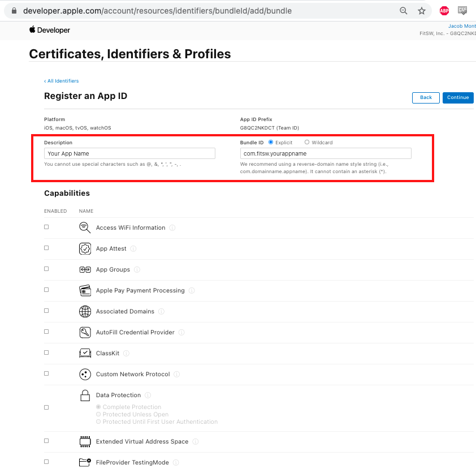476x473 pixels.
Task: Enable Extended Virtual Address Space capability
Action: 46,441
